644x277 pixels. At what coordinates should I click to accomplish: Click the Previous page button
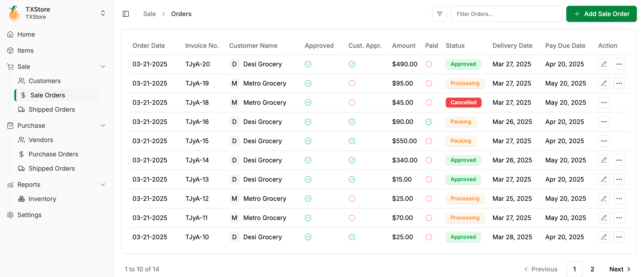pos(540,269)
